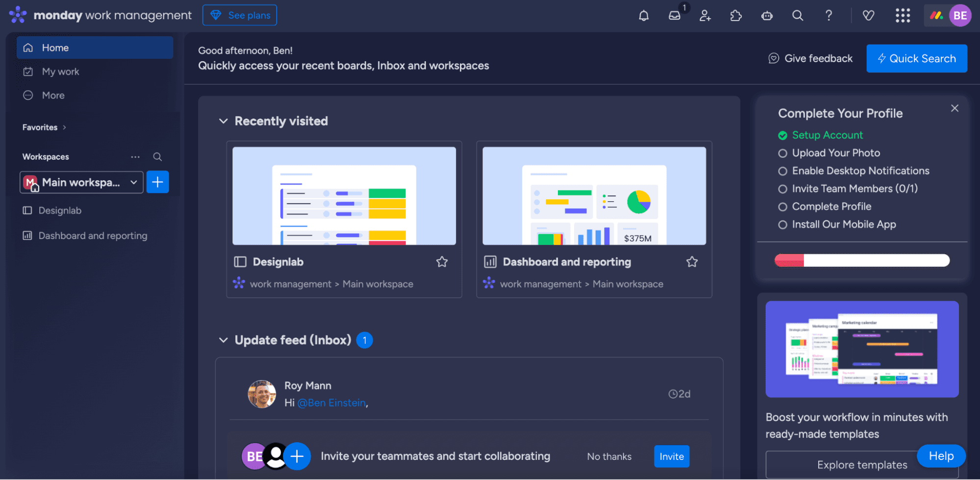Click the add teammate plus circle
Viewport: 980px width, 480px height.
(x=297, y=456)
